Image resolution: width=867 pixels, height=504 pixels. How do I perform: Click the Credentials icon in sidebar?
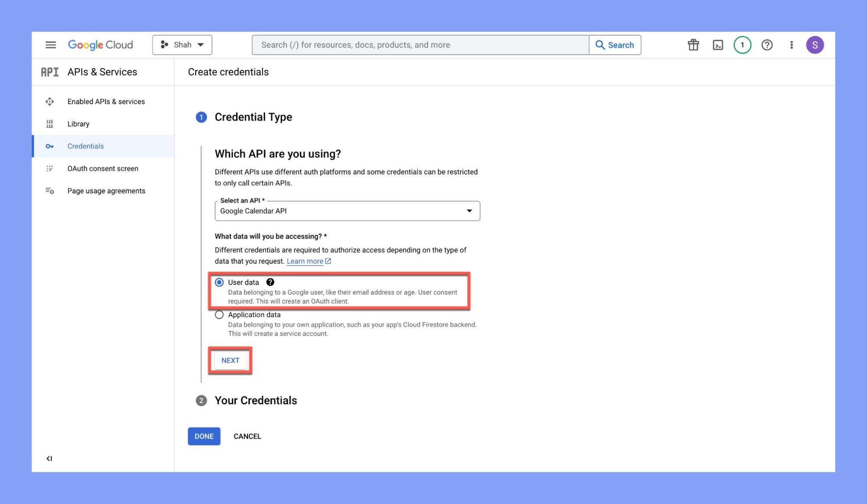point(49,146)
